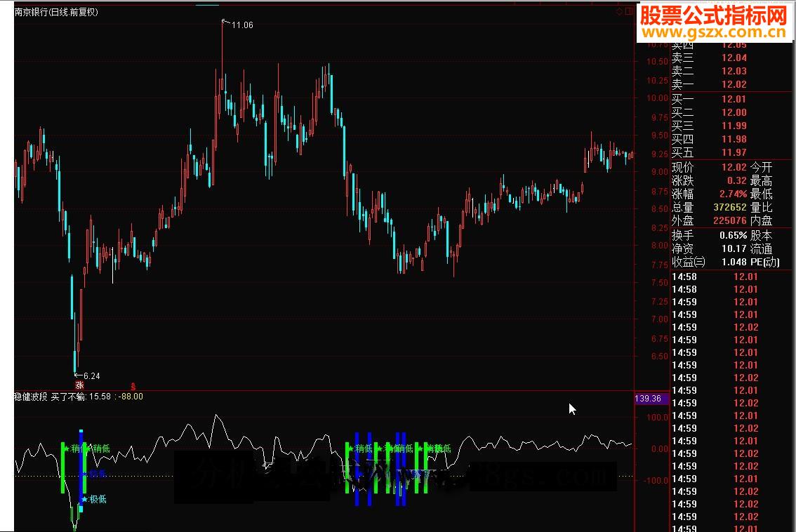
Task: Click the red $ marker icon
Action: pos(133,386)
